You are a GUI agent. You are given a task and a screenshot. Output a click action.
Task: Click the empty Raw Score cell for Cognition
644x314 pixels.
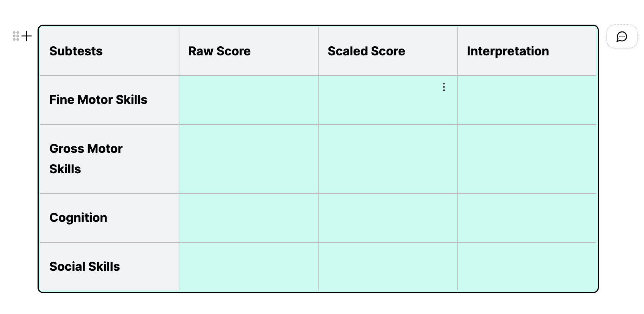click(x=248, y=218)
